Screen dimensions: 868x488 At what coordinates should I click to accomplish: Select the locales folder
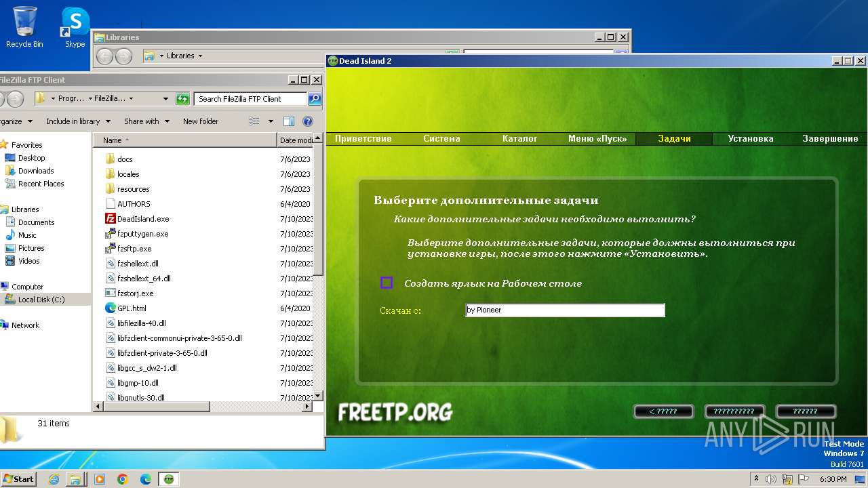(127, 174)
